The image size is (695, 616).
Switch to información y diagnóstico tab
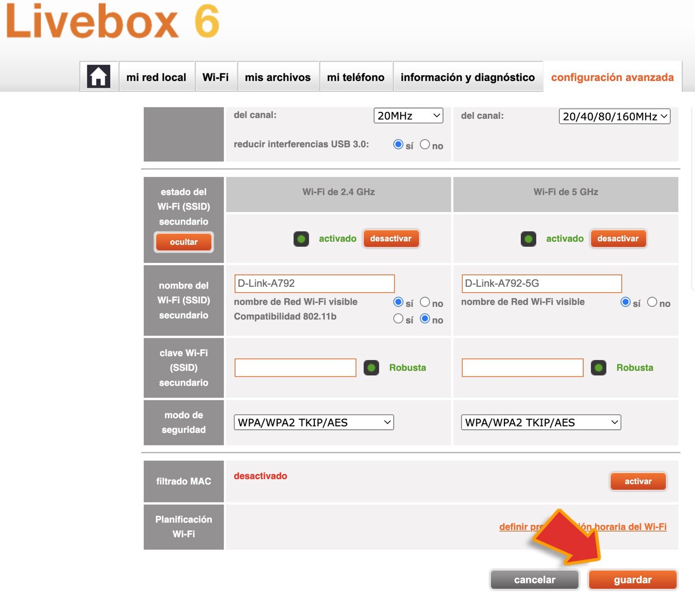467,77
